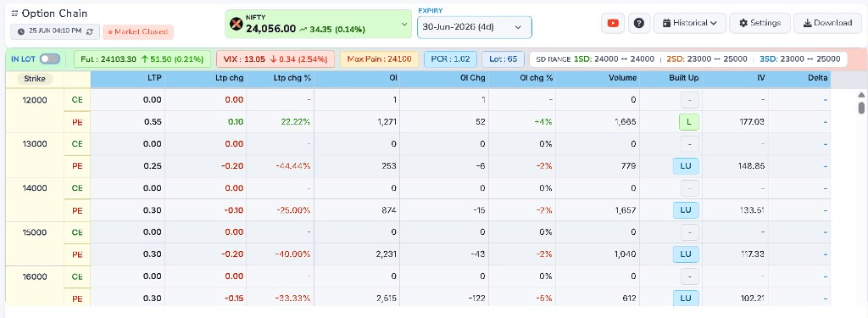The height and width of the screenshot is (318, 868).
Task: Click the scrollbar up arrow
Action: (x=861, y=95)
